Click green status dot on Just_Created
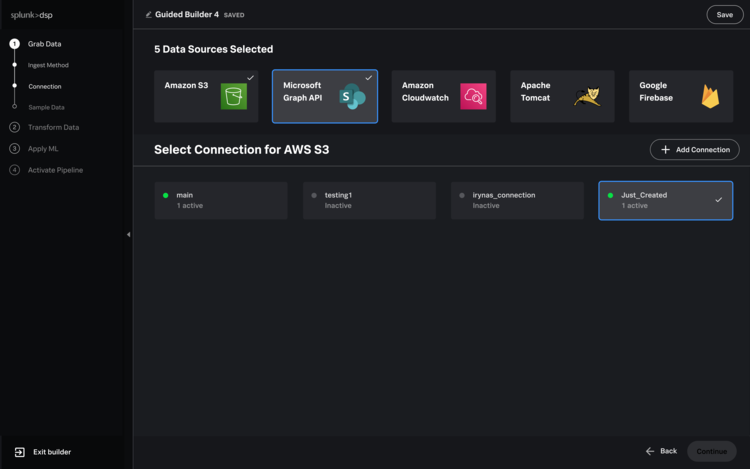This screenshot has height=469, width=750. point(610,195)
